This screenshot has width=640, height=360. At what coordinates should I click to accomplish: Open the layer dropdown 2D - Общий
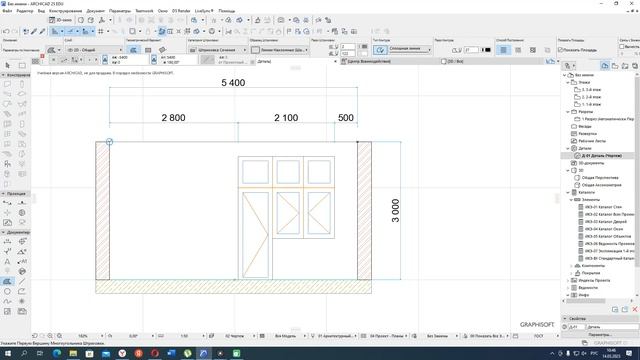pyautogui.click(x=94, y=50)
